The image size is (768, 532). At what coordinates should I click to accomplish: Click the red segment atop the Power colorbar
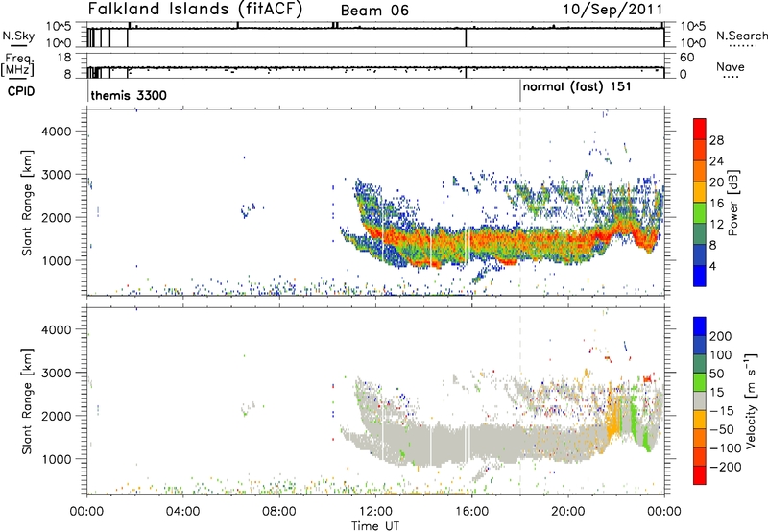(x=700, y=129)
